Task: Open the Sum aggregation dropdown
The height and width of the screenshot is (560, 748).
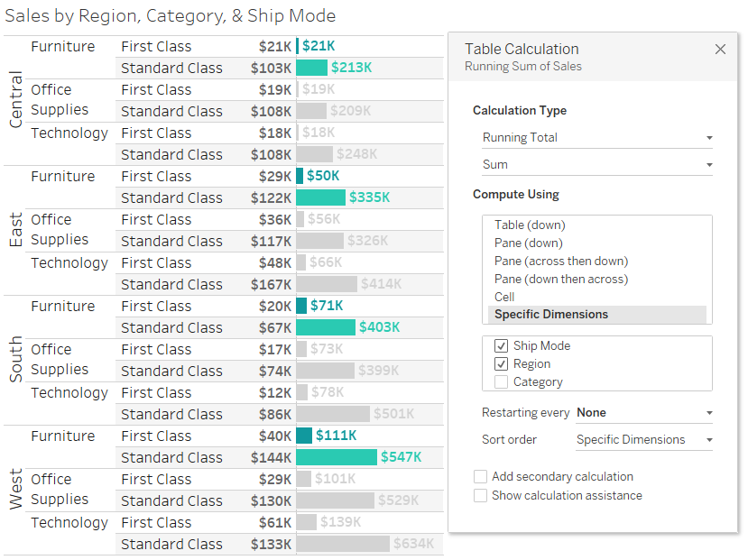Action: tap(596, 164)
